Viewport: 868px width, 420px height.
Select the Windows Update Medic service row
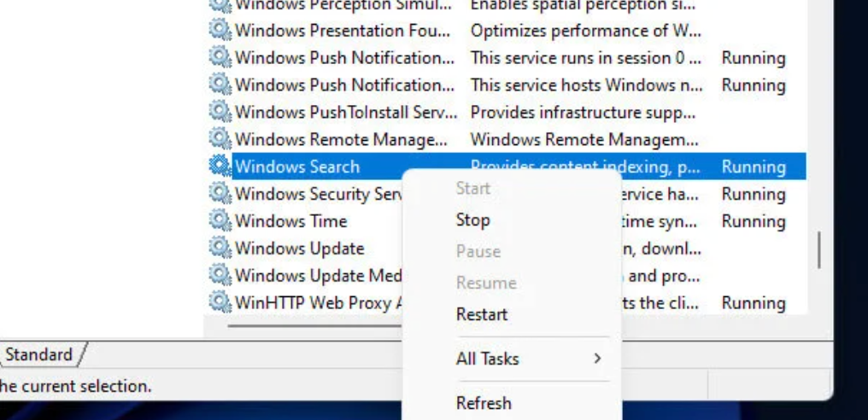(x=319, y=275)
